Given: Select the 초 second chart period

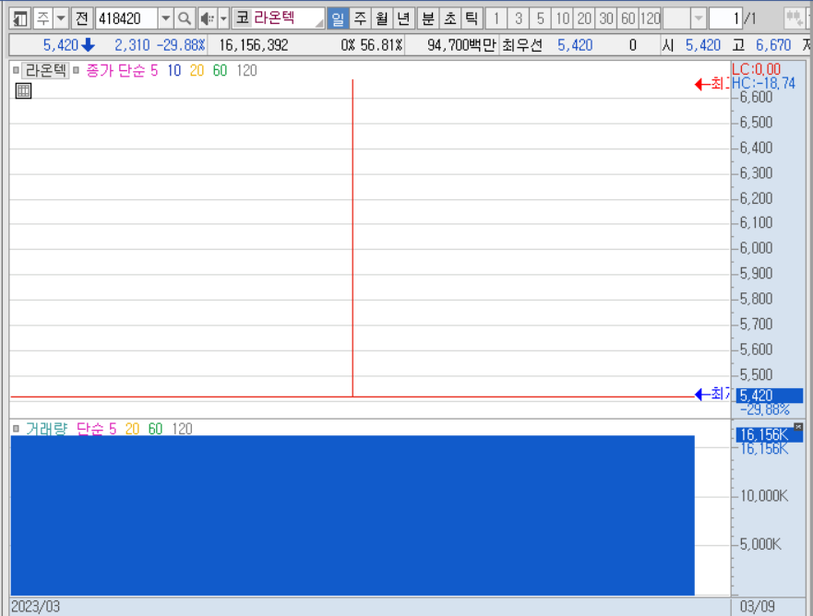Looking at the screenshot, I should tap(450, 19).
